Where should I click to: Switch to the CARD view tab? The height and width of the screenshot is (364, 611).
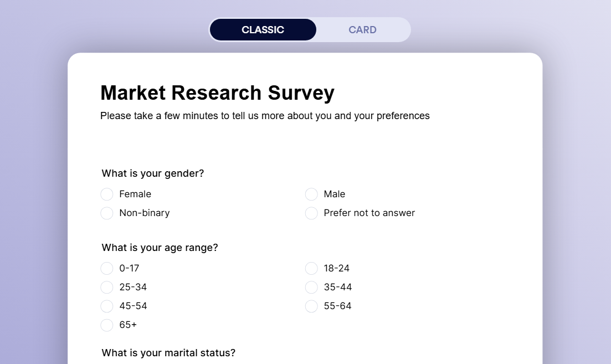coord(362,29)
